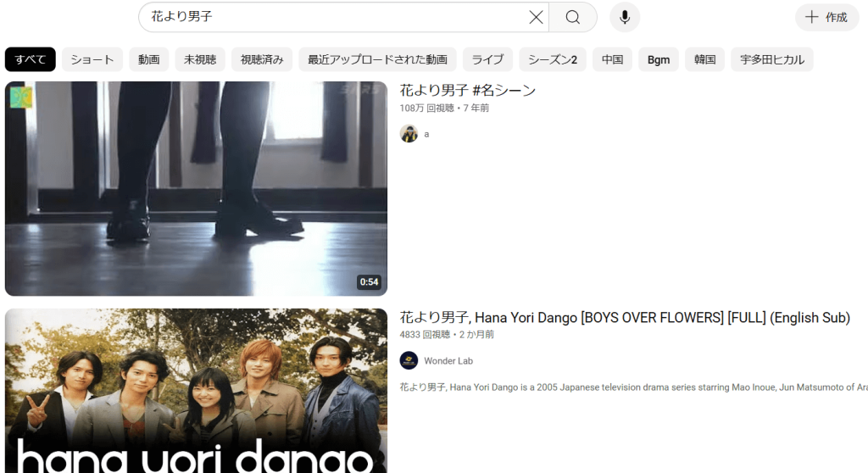868x473 pixels.
Task: Clear the search text with the X icon
Action: [x=536, y=17]
